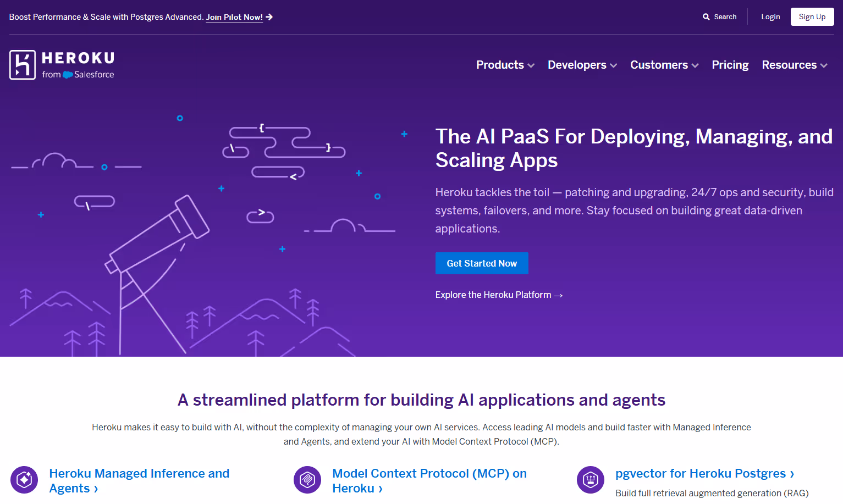The image size is (843, 504).
Task: Click the Login link
Action: pyautogui.click(x=770, y=17)
